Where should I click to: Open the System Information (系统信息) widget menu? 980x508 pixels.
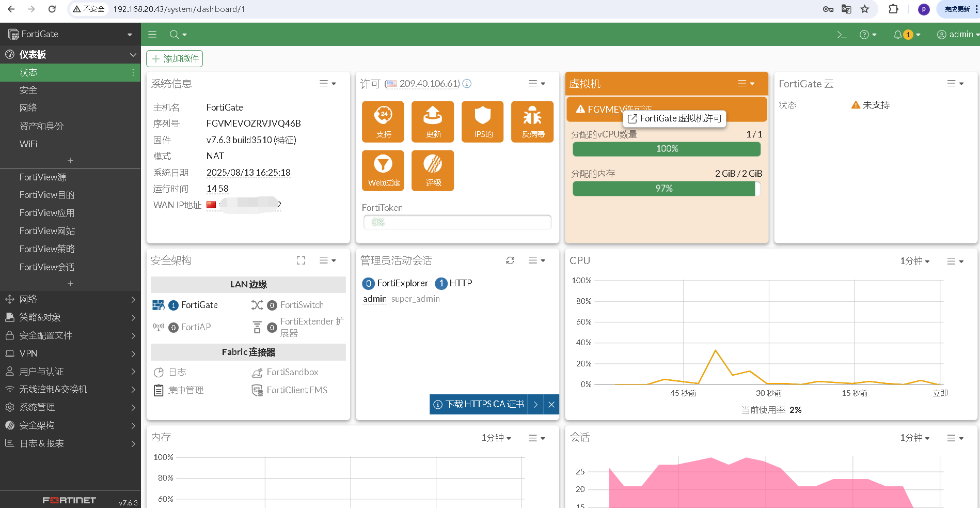tap(327, 84)
